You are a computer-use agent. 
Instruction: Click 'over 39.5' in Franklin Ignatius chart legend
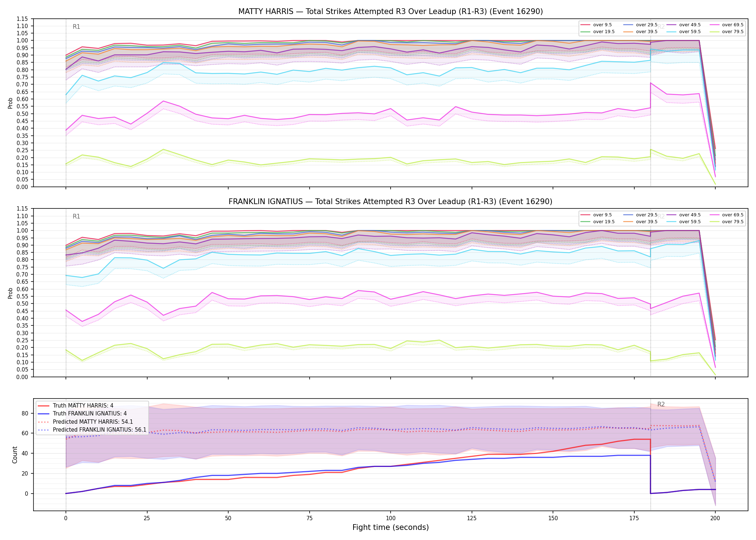(640, 222)
